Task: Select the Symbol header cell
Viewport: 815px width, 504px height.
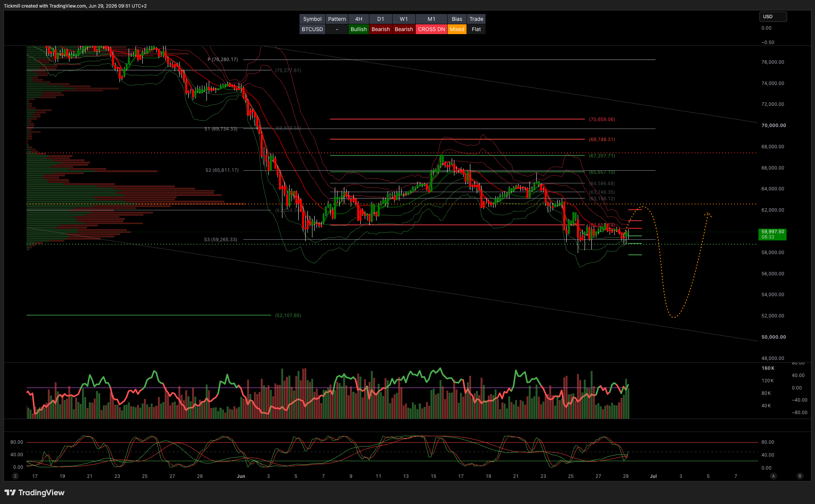Action: [312, 19]
